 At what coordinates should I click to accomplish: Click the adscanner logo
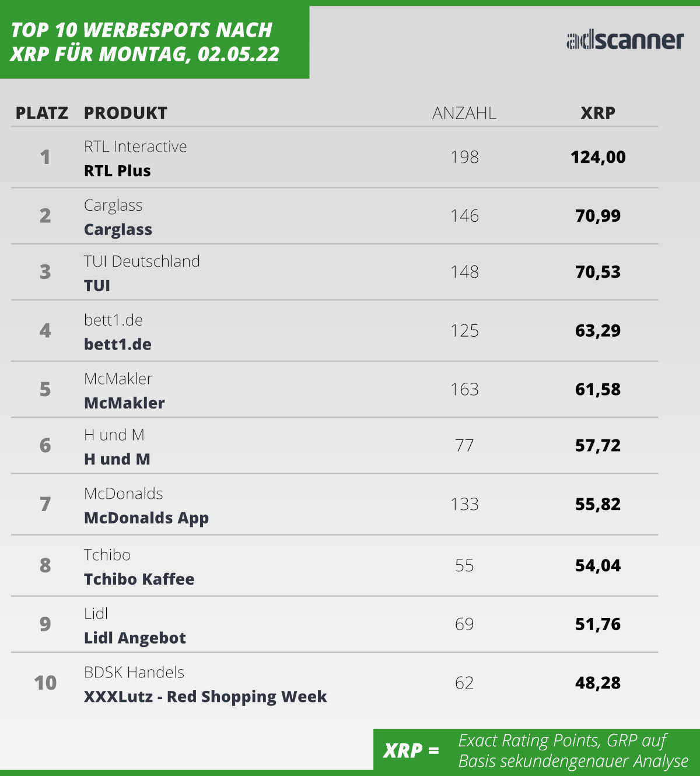[x=625, y=40]
